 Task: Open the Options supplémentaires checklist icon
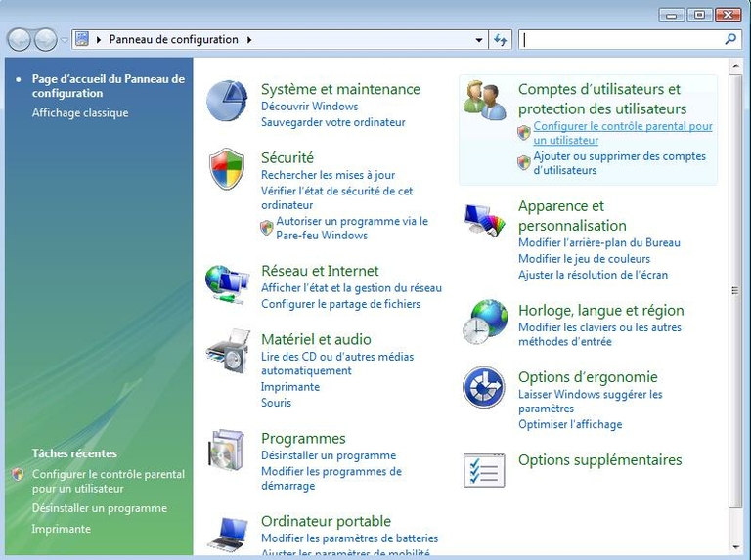(484, 470)
